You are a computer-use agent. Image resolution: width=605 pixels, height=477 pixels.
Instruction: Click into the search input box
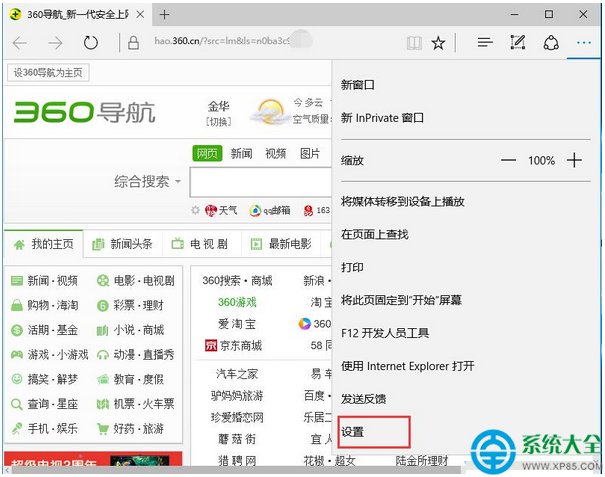coord(260,182)
